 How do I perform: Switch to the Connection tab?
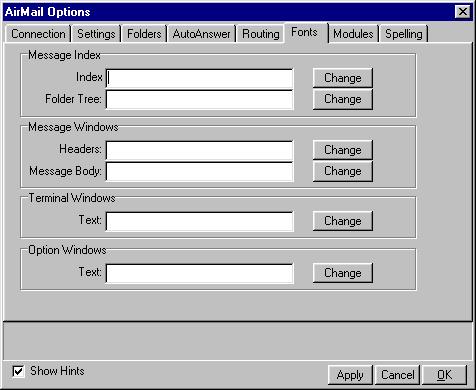pos(38,34)
